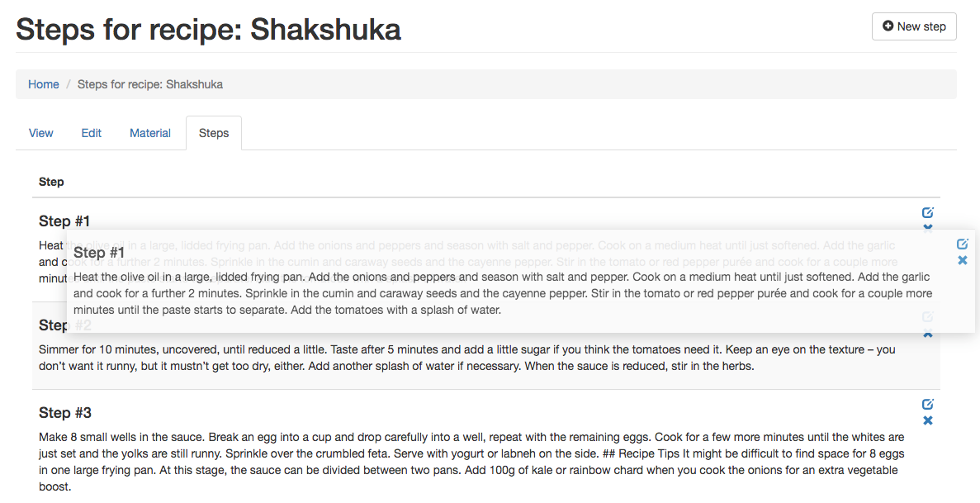This screenshot has height=503, width=980.
Task: Delete Step #2 using its X icon
Action: [x=927, y=334]
